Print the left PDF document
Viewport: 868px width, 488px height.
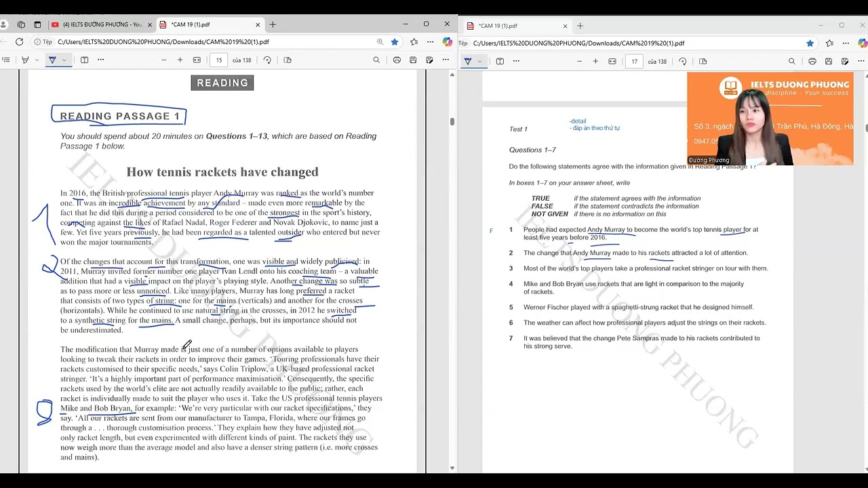397,60
